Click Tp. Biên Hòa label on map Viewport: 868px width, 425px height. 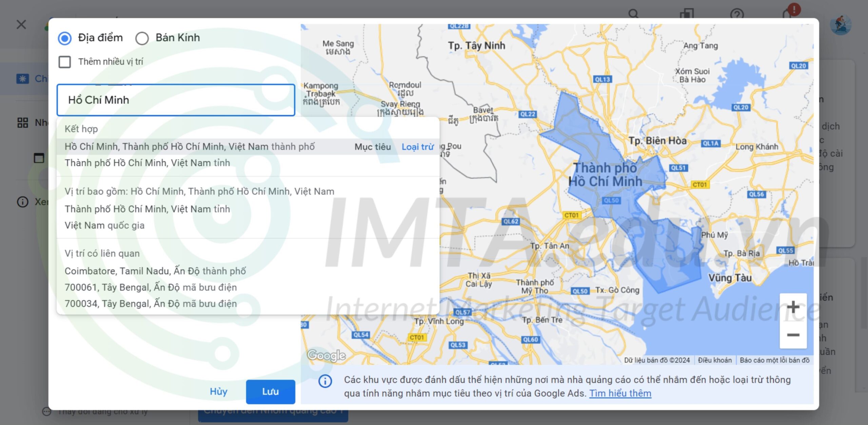(x=657, y=141)
